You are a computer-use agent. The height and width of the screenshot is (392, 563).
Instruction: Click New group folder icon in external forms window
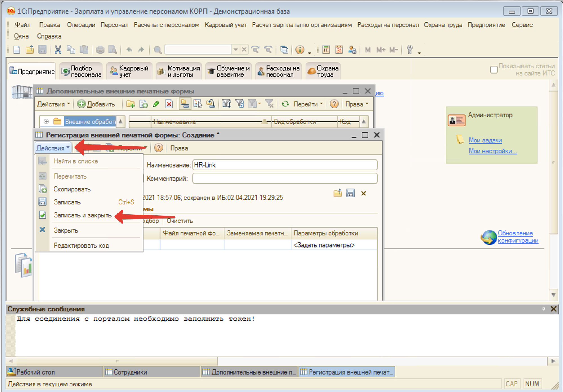point(131,104)
